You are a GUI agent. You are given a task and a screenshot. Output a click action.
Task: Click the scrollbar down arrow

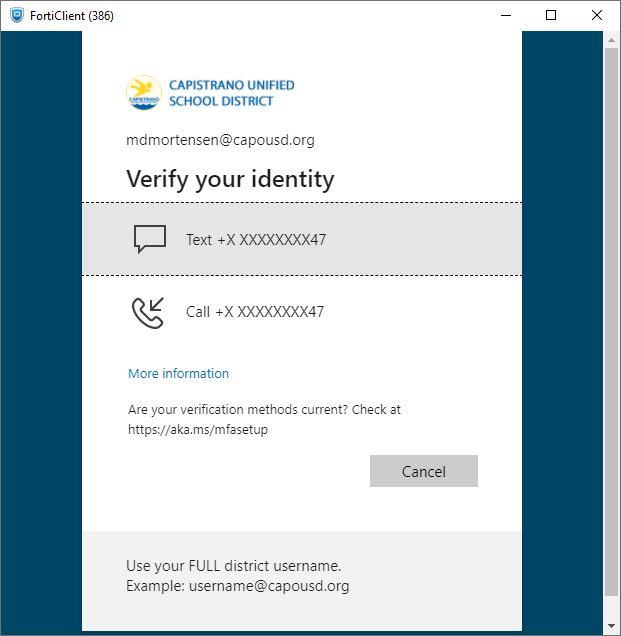coord(611,626)
